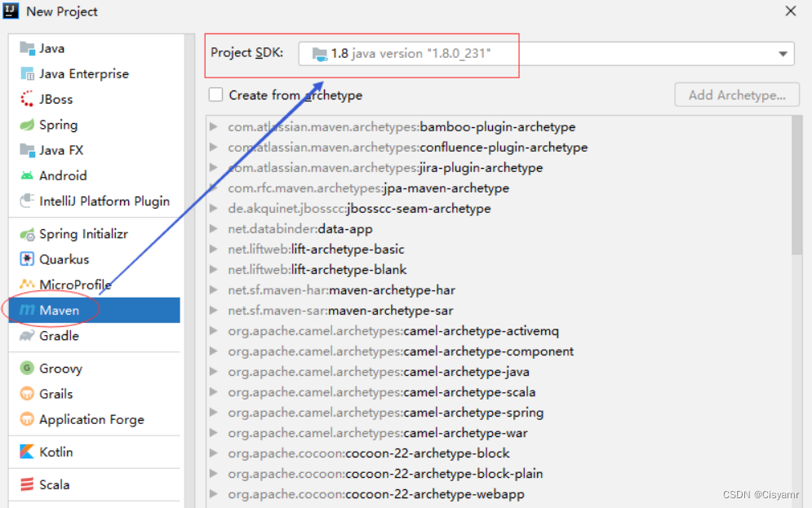Select Spring project type

tap(94, 125)
